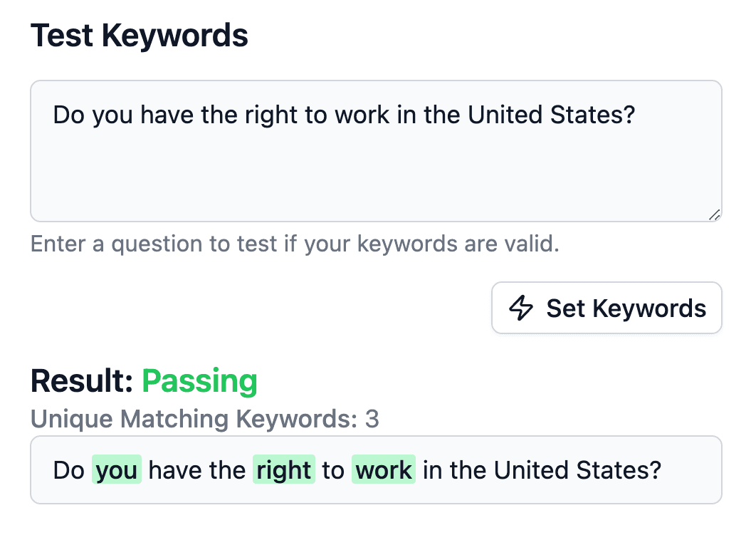Click the highlighted keyword "work"
Viewport: 756px width, 540px height.
(383, 470)
